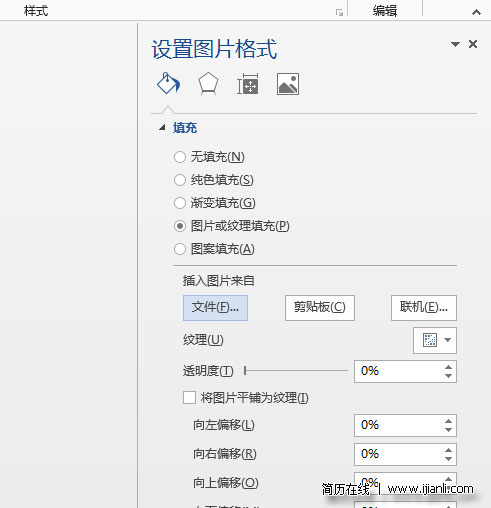The width and height of the screenshot is (491, 508).
Task: Select the 图案填充(A) radio button
Action: point(180,249)
